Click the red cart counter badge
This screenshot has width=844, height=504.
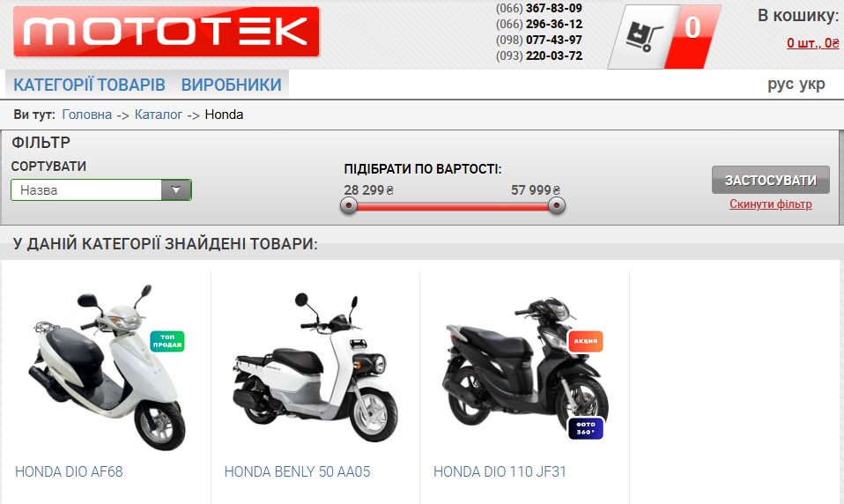(693, 37)
